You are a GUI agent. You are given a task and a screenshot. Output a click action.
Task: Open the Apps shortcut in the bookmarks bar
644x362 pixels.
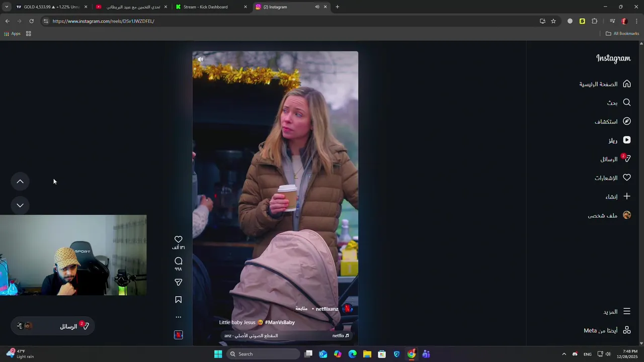12,34
